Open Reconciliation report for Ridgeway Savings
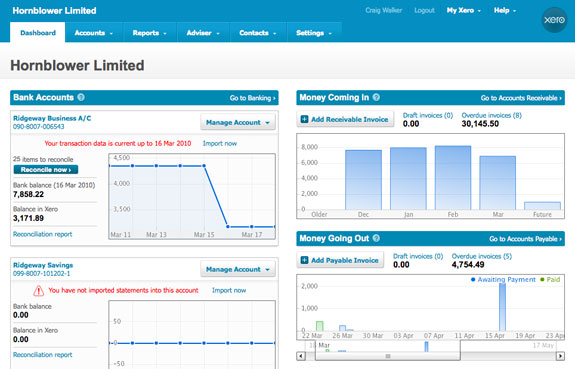The image size is (575, 369). click(43, 355)
